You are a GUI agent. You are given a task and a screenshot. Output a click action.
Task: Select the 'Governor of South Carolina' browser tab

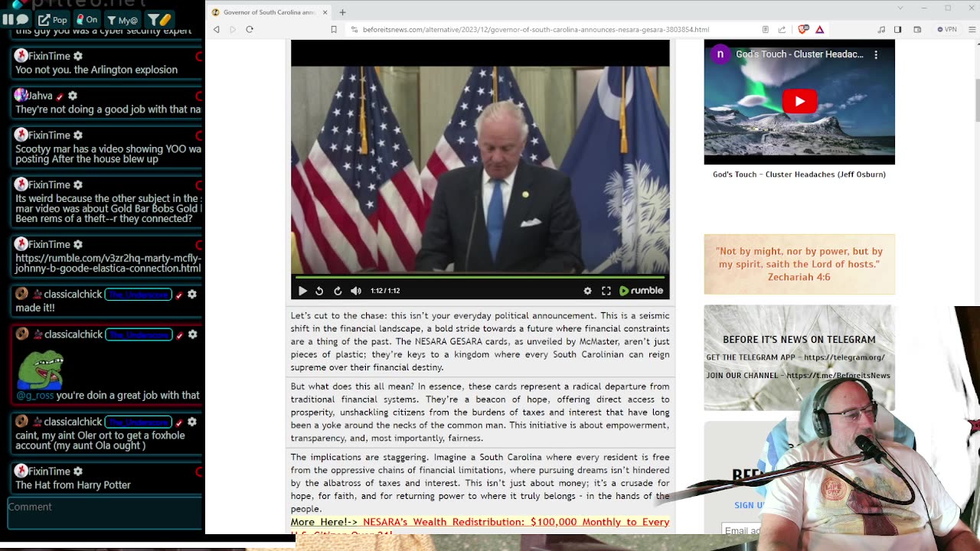(268, 12)
